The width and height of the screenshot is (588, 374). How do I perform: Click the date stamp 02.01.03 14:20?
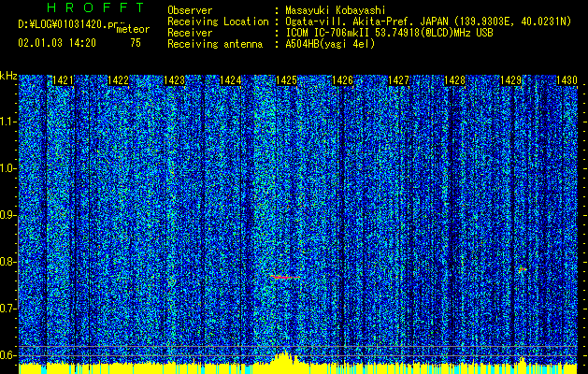pos(57,43)
